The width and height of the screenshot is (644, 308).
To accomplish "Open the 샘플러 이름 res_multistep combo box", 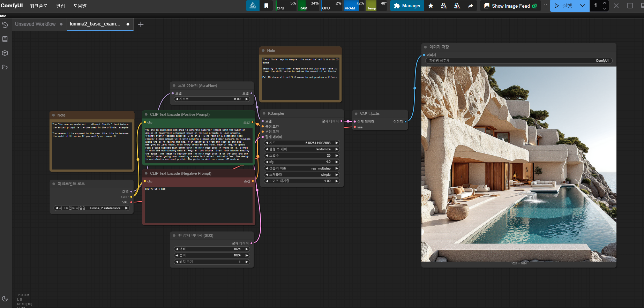I will click(x=302, y=168).
